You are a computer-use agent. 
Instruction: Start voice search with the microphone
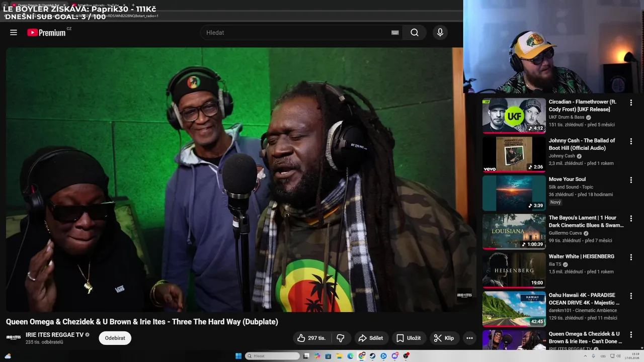(x=440, y=33)
